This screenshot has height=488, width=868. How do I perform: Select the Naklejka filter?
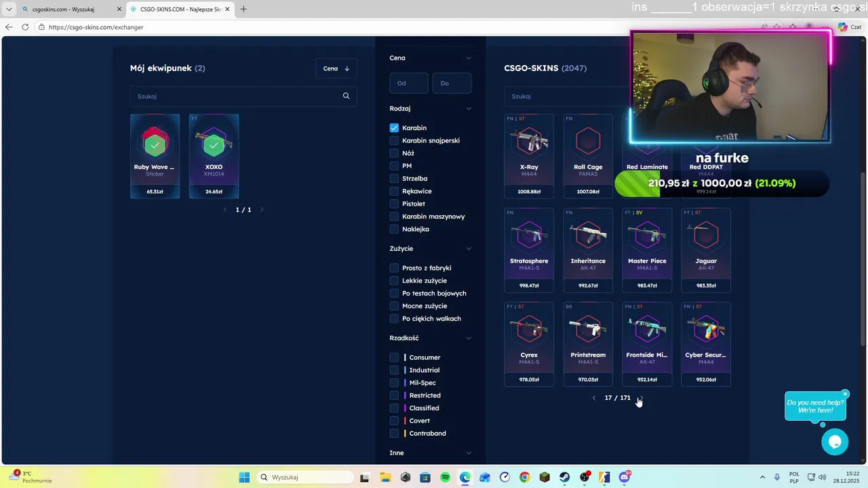pos(394,229)
